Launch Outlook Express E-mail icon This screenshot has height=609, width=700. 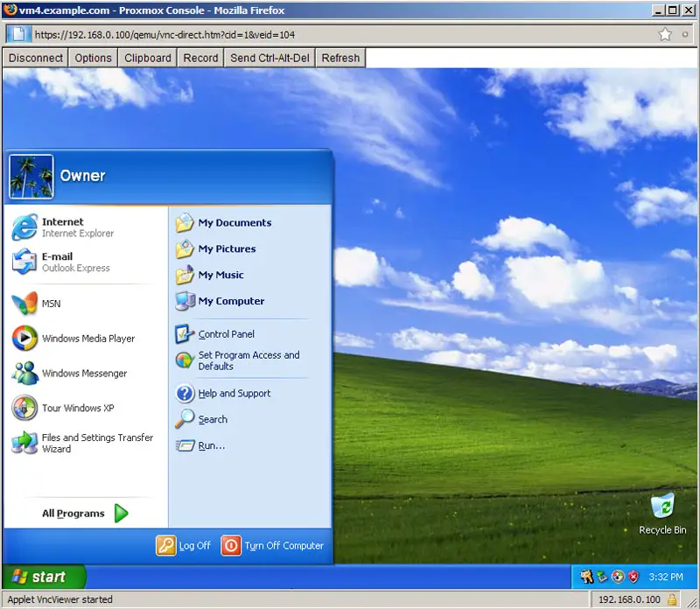pos(24,262)
